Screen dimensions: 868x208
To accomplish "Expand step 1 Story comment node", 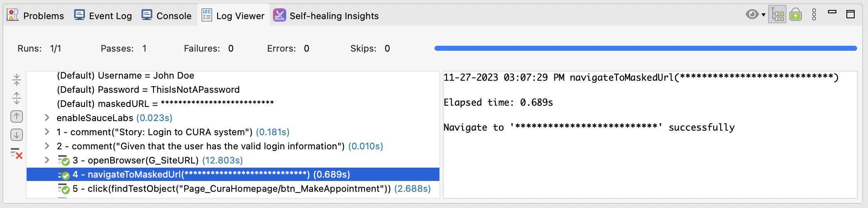I will (x=47, y=132).
